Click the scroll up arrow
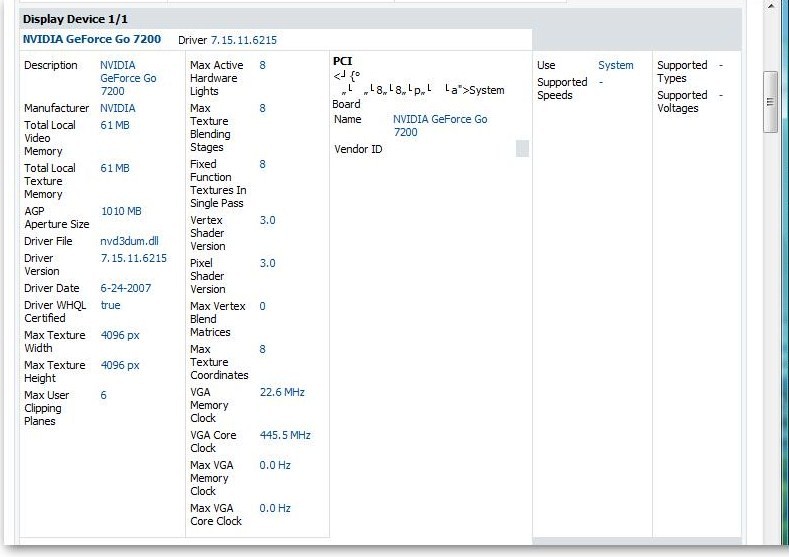Image resolution: width=789 pixels, height=557 pixels. 770,6
